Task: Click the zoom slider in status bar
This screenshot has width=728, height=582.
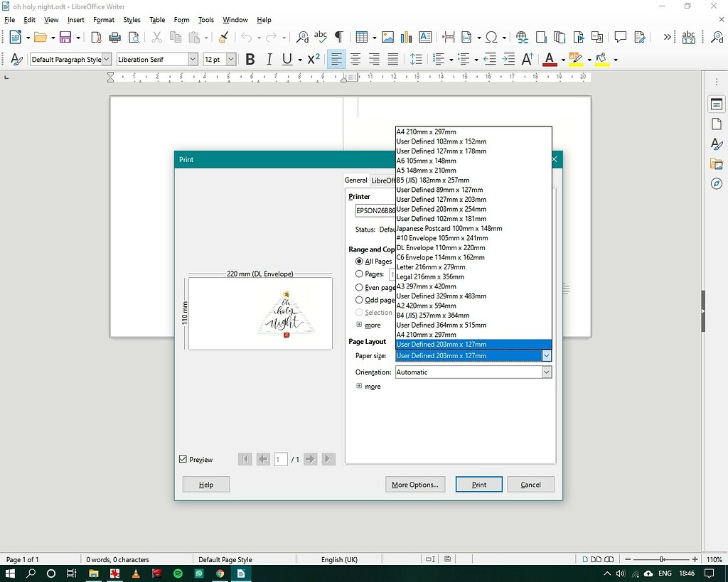Action: pos(662,559)
